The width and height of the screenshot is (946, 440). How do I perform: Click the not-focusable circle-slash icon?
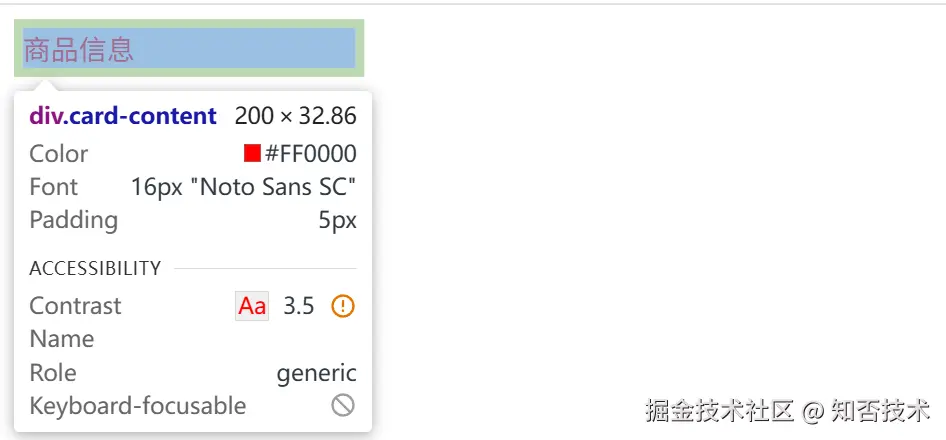343,405
